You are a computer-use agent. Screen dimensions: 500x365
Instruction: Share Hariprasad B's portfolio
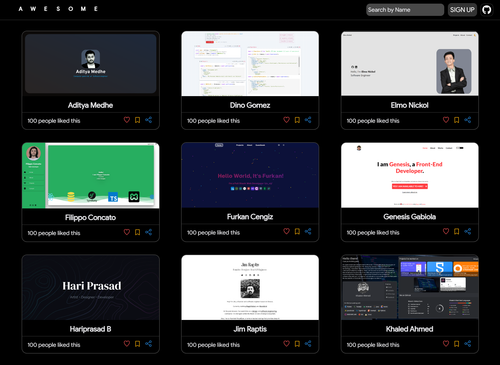point(149,343)
